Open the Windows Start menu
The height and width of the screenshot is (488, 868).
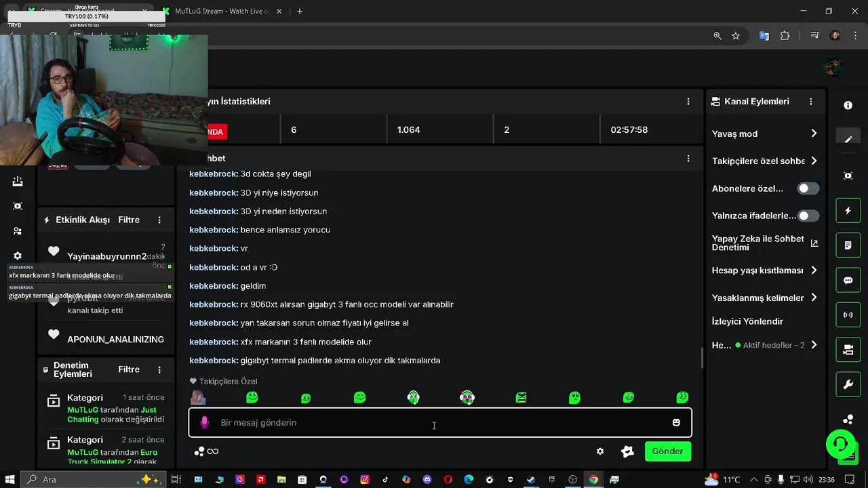click(9, 479)
